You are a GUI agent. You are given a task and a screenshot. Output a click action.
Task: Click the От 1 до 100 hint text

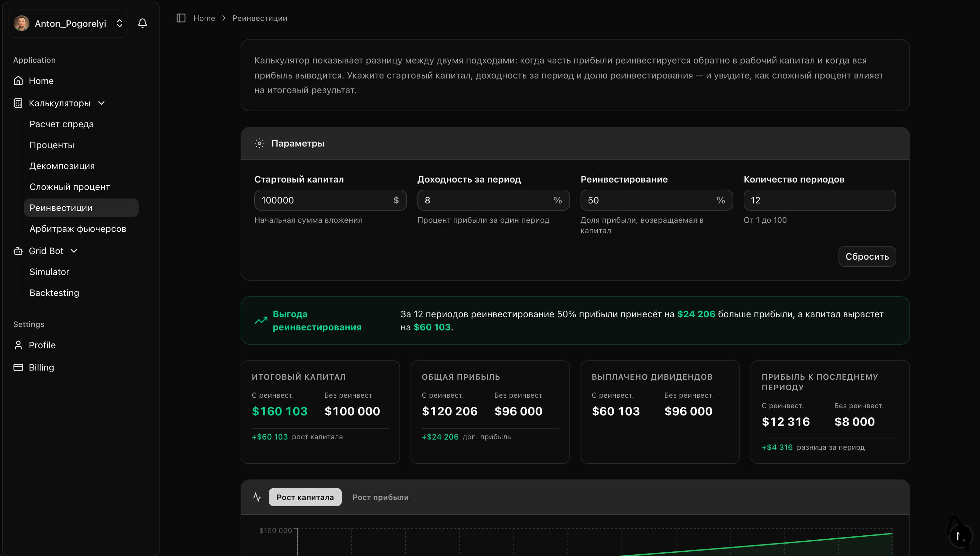[x=765, y=220]
